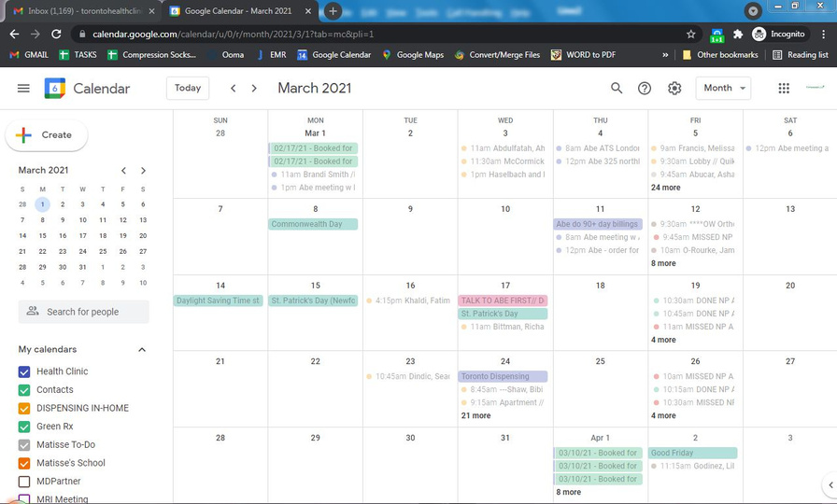Open the Month view dropdown
Screen dimensions: 837x504
pyautogui.click(x=723, y=88)
